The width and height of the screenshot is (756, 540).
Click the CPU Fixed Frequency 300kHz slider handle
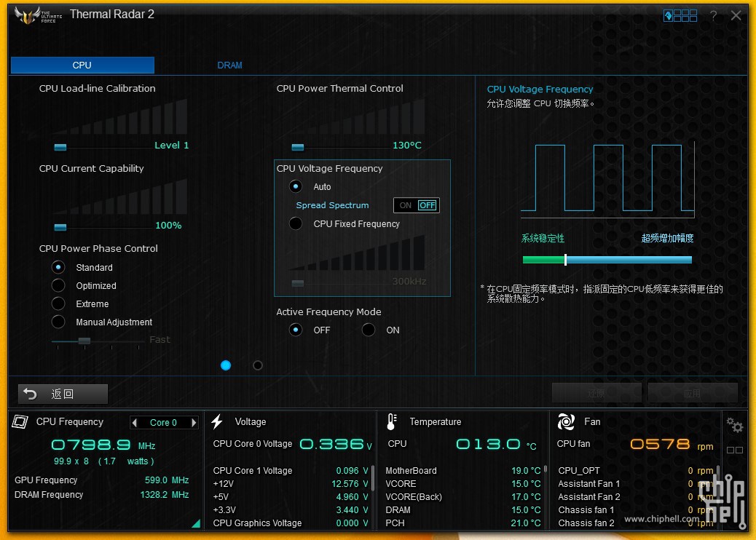[298, 283]
